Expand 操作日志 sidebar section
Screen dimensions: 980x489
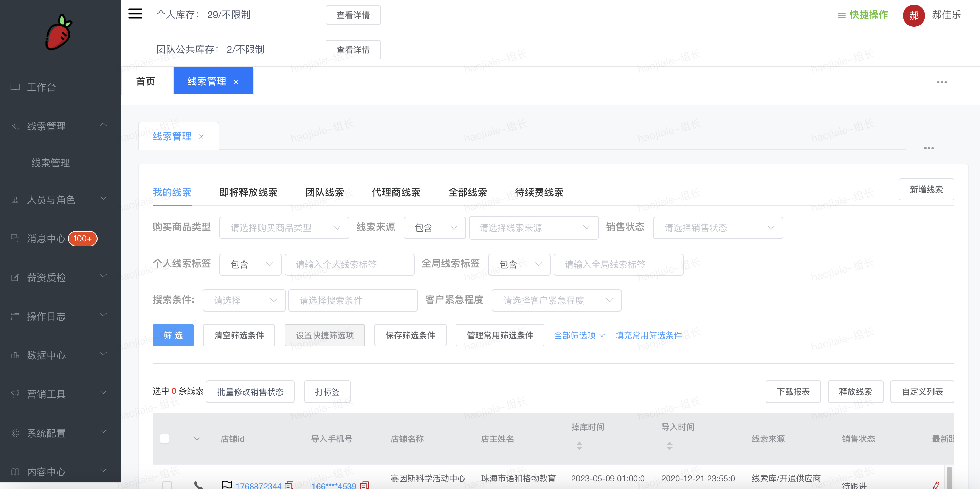[103, 315]
